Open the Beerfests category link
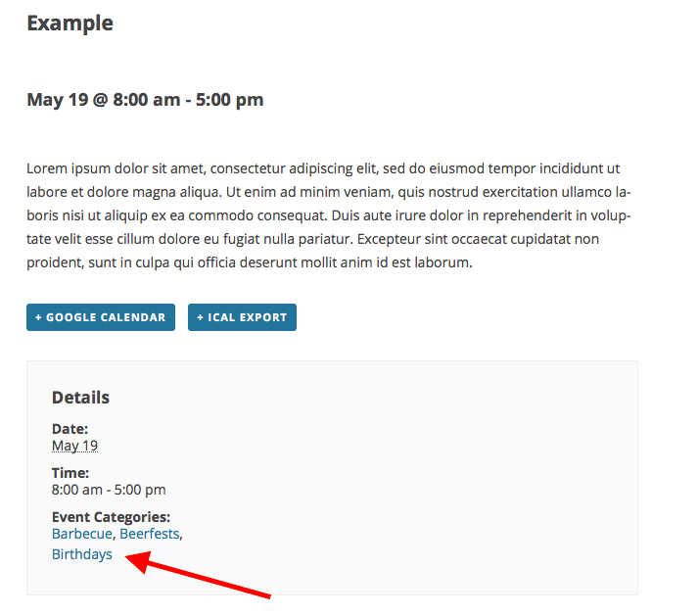The width and height of the screenshot is (698, 616). pos(150,534)
